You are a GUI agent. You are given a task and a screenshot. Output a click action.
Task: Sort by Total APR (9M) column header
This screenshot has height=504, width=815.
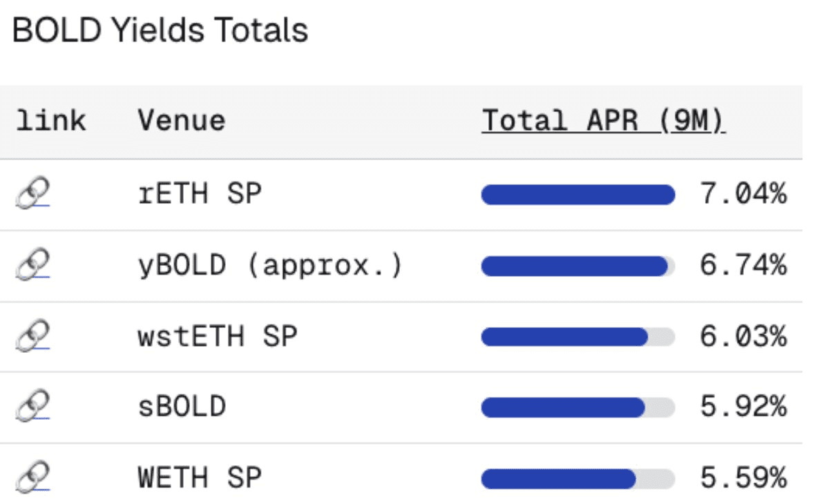[603, 121]
